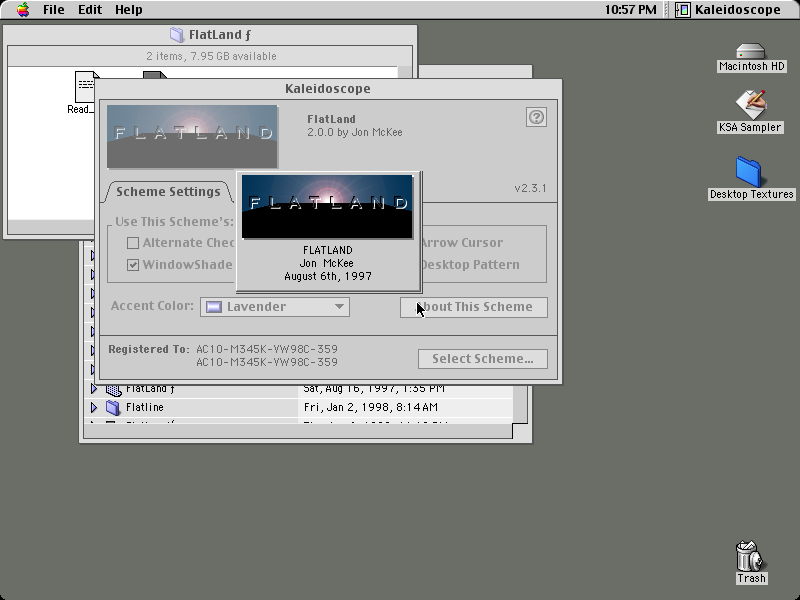800x600 pixels.
Task: Click the Fri, Jan 2, 1998 date cell
Action: [x=371, y=407]
